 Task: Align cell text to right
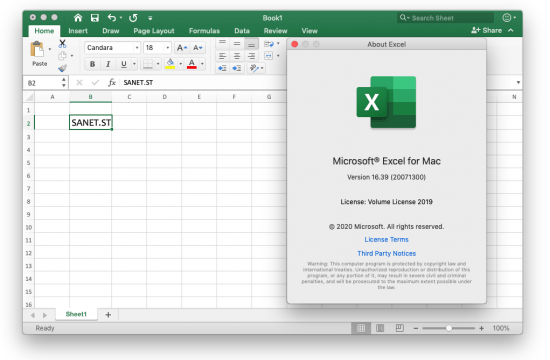251,56
